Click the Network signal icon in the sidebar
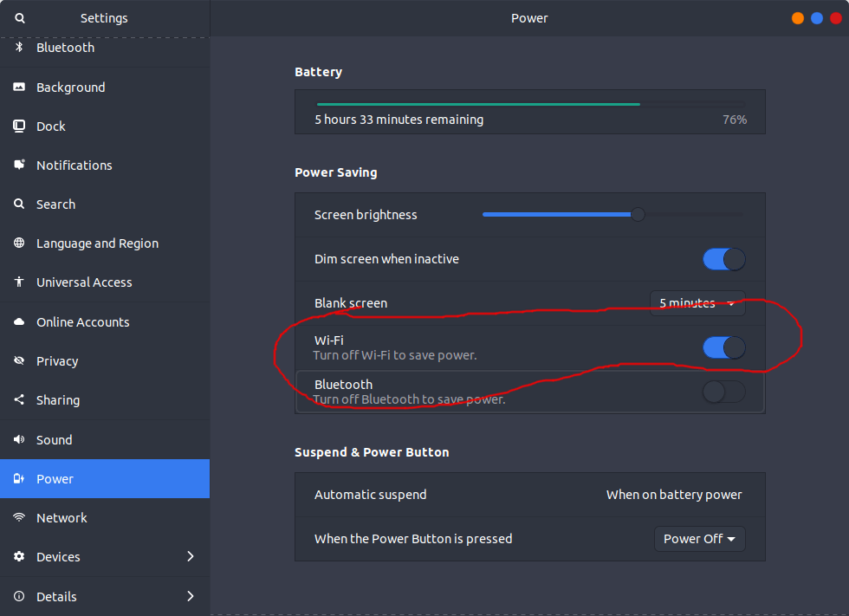 pyautogui.click(x=17, y=517)
